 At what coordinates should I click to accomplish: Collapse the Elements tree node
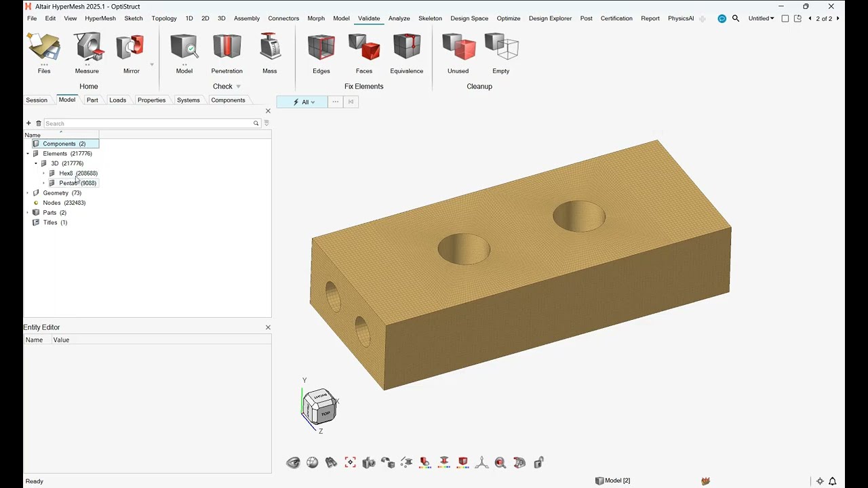point(28,154)
